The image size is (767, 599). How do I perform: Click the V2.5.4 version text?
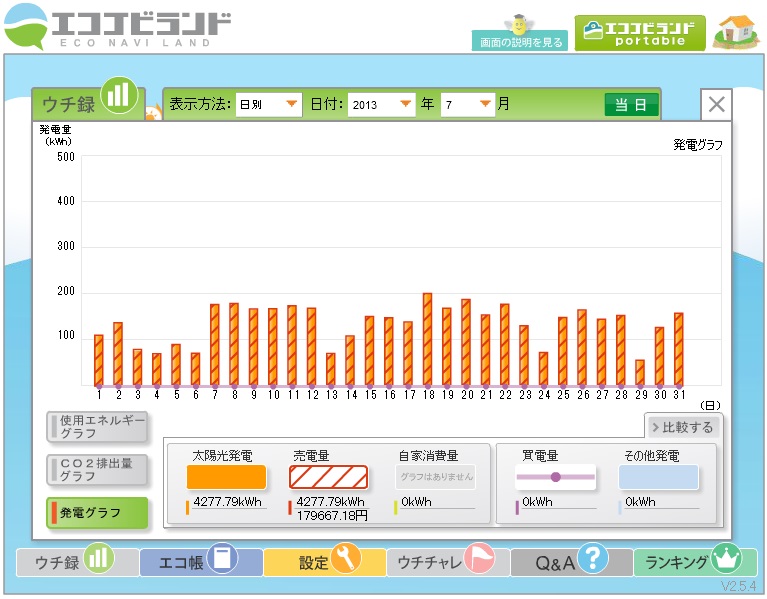click(739, 586)
